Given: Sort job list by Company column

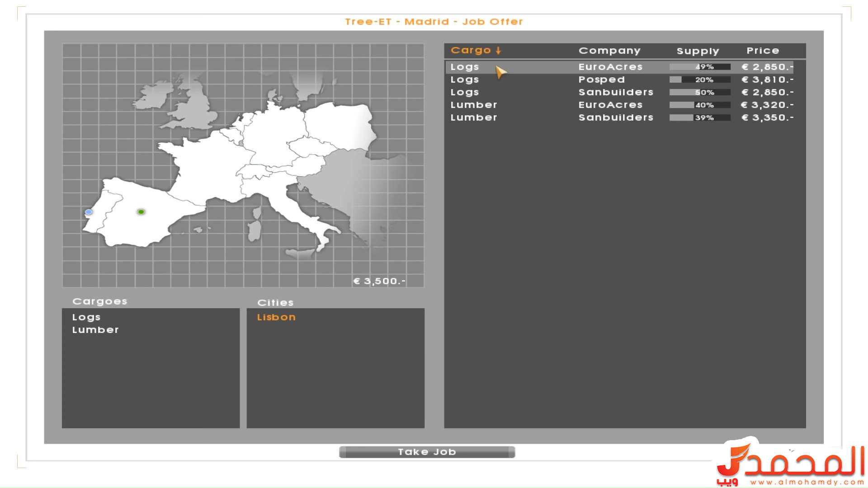Looking at the screenshot, I should tap(609, 51).
